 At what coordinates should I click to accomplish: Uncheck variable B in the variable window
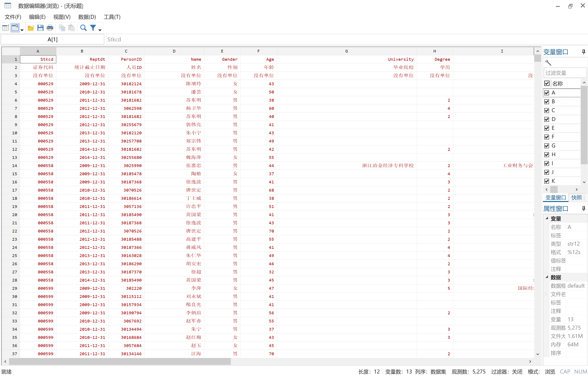(547, 101)
